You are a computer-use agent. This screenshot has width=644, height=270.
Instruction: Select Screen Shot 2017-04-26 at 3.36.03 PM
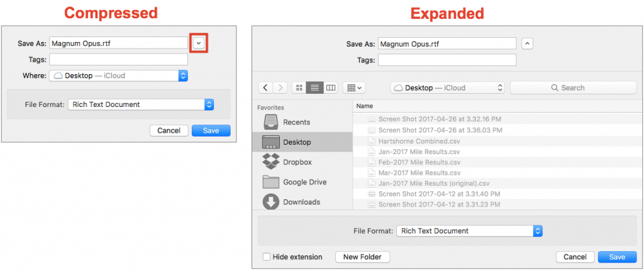pos(498,130)
